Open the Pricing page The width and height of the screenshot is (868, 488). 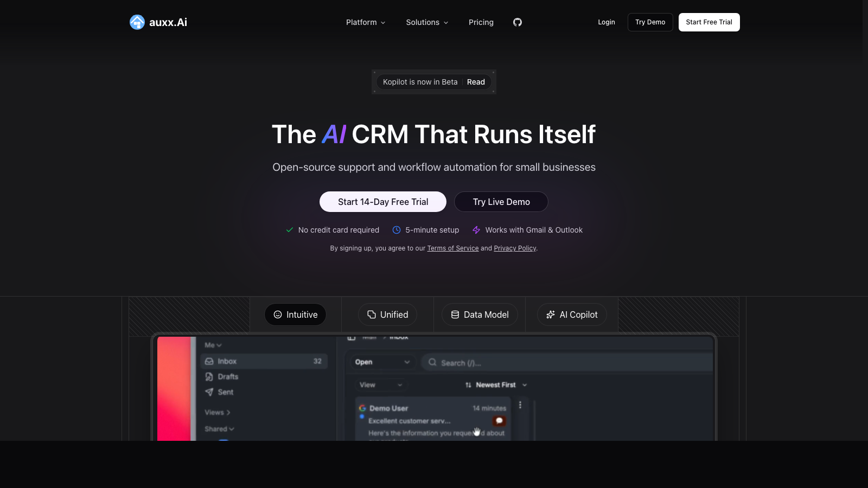[481, 22]
